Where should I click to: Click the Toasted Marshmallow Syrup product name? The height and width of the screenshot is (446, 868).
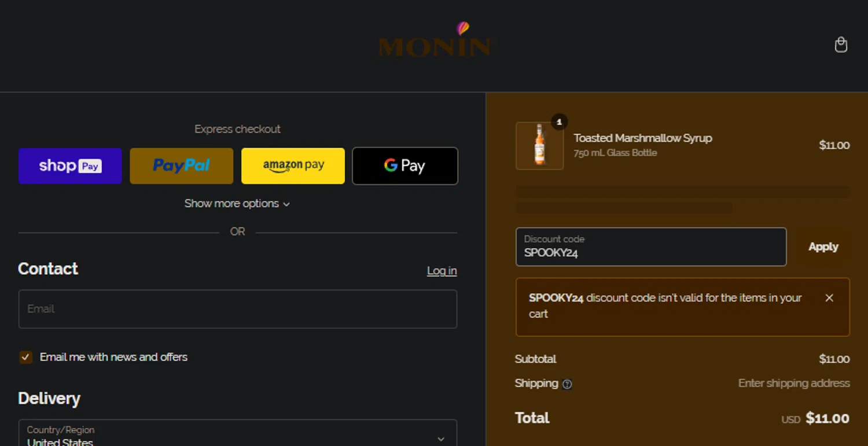[x=643, y=138]
